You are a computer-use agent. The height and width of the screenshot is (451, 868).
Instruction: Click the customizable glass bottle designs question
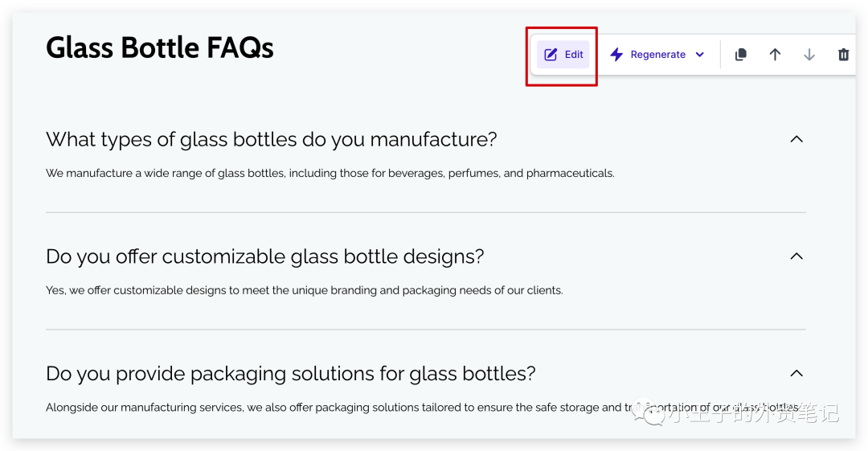click(x=264, y=256)
